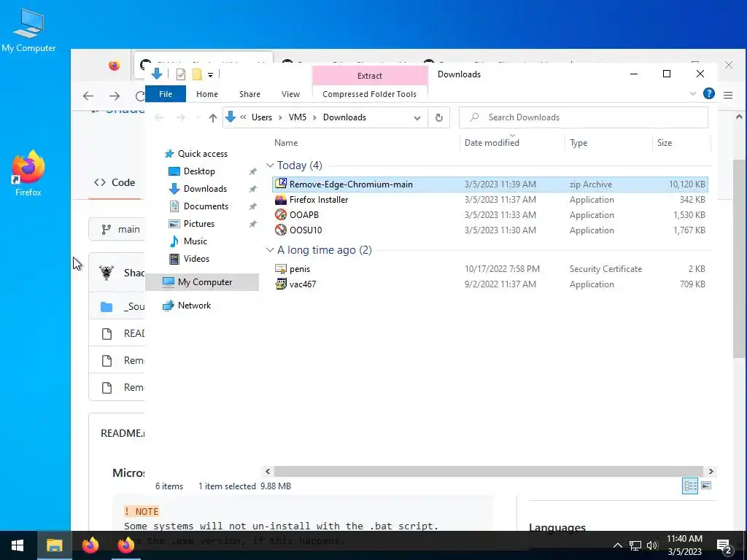Click the Properties quick access toolbar icon
747x560 pixels.
(181, 74)
